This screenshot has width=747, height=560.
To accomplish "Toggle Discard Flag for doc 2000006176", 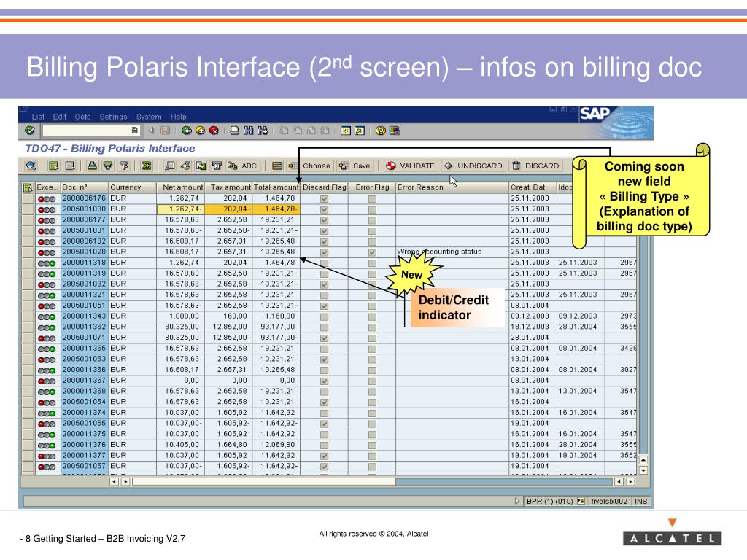I will 325,198.
